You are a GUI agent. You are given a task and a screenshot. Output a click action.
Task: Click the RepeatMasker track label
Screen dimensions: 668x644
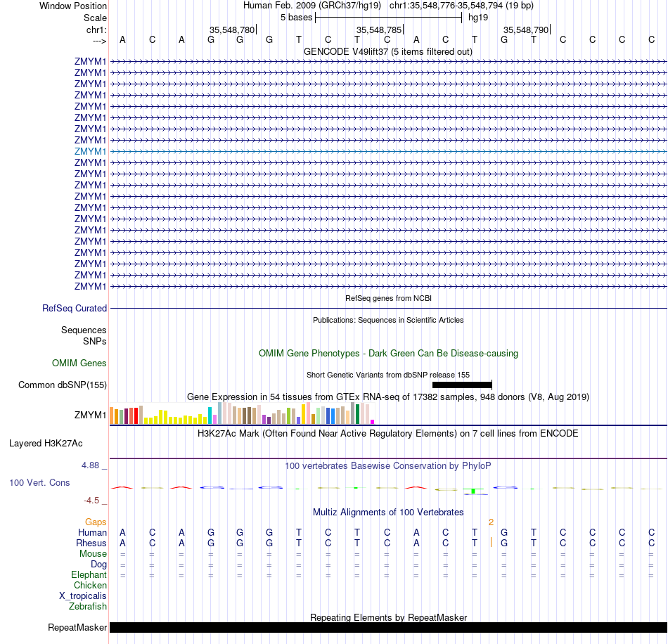click(x=77, y=627)
